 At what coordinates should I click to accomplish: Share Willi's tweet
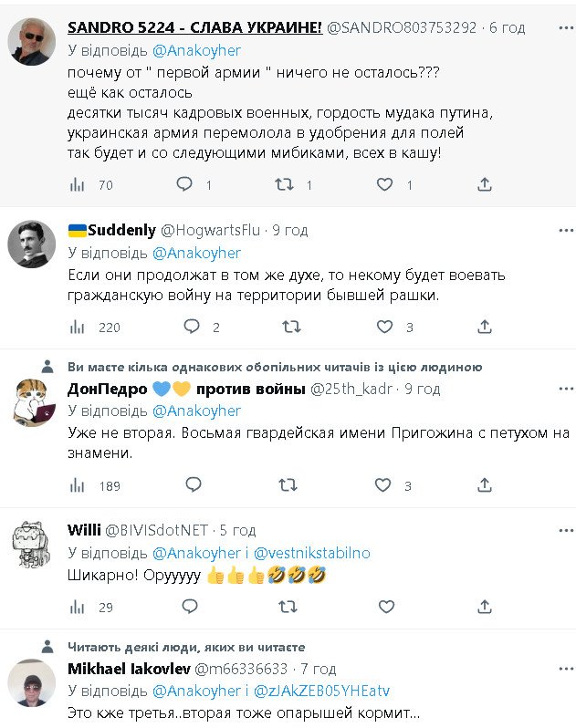click(x=485, y=606)
